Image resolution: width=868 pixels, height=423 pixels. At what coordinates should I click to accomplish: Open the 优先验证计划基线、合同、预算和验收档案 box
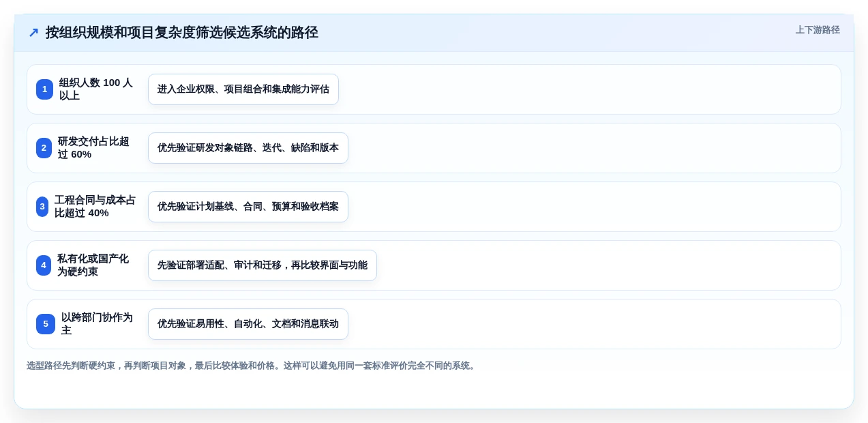tap(248, 207)
